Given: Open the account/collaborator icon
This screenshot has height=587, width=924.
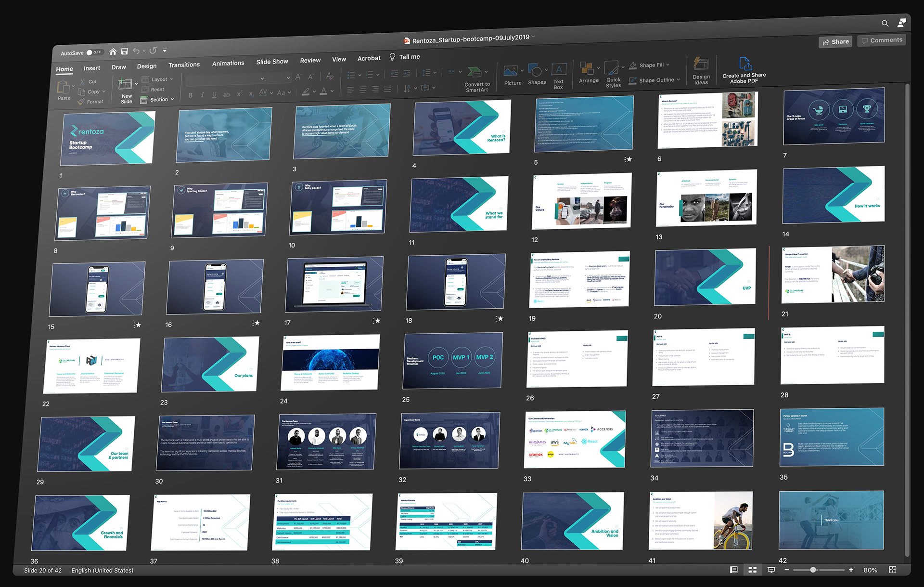Looking at the screenshot, I should pyautogui.click(x=901, y=23).
